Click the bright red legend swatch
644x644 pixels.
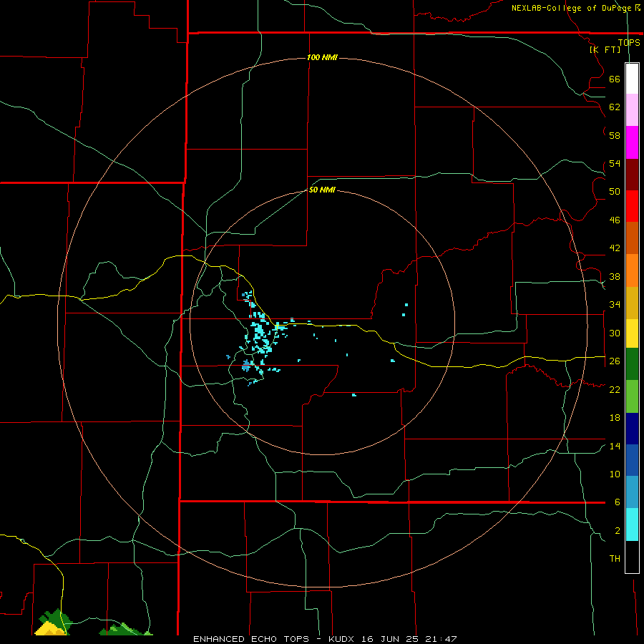632,206
